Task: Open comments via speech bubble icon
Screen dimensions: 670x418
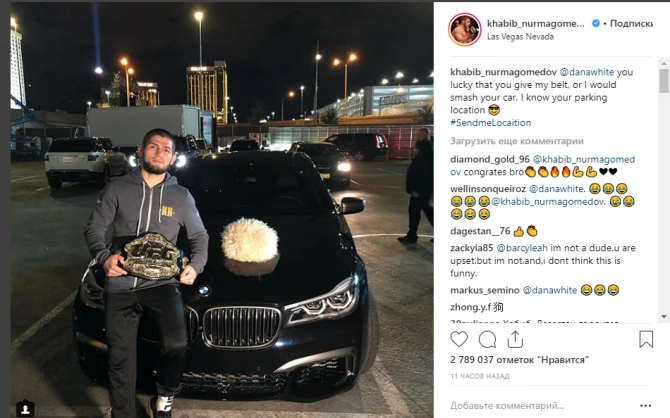Action: (x=487, y=340)
